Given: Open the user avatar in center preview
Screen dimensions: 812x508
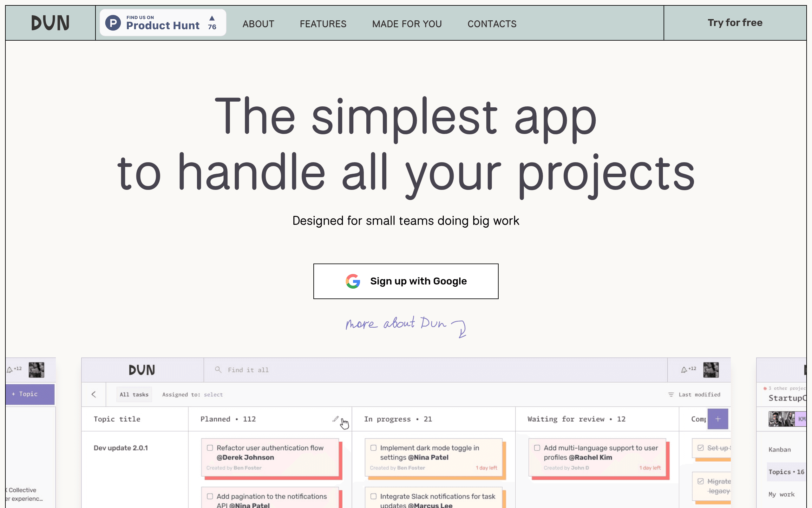Looking at the screenshot, I should pyautogui.click(x=711, y=370).
